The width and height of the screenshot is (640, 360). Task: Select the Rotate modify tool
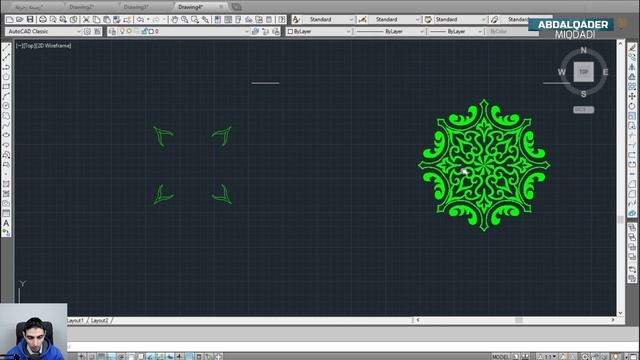click(632, 106)
